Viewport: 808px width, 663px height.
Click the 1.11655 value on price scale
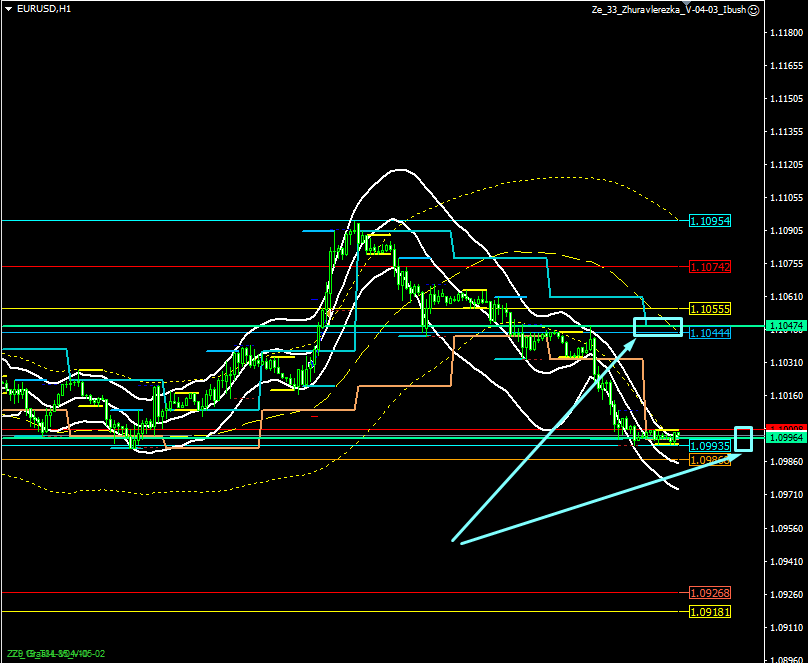tap(787, 65)
